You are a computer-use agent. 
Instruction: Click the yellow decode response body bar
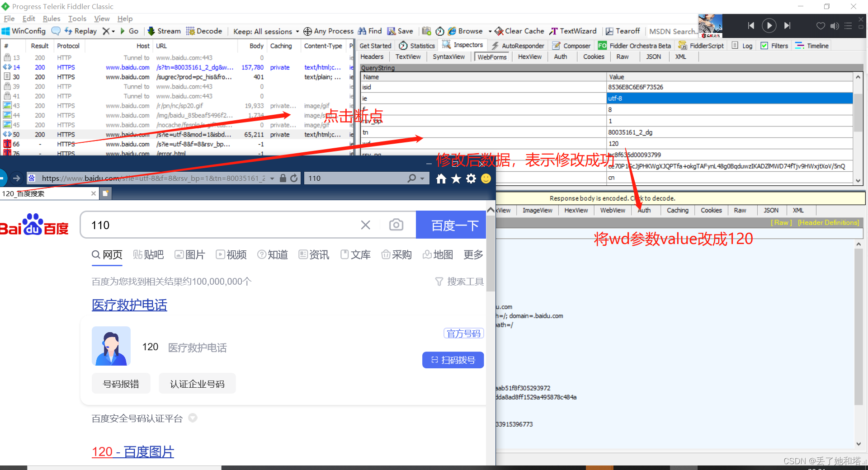pyautogui.click(x=680, y=198)
